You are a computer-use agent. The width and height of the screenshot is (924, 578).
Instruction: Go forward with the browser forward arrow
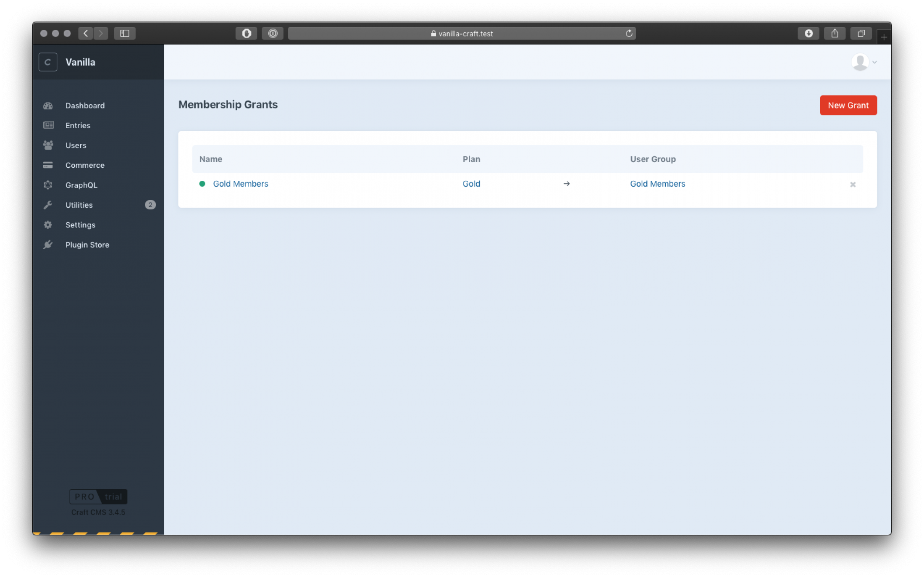101,34
